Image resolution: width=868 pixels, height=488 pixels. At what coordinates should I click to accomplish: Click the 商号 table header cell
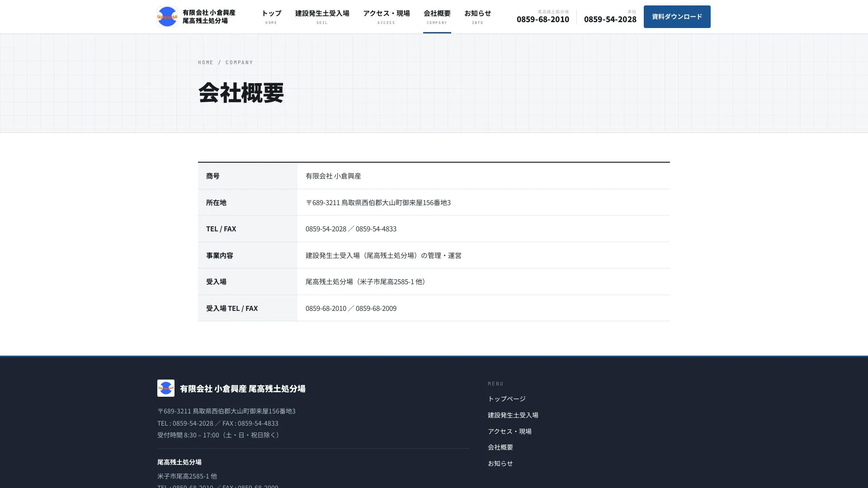(x=248, y=176)
